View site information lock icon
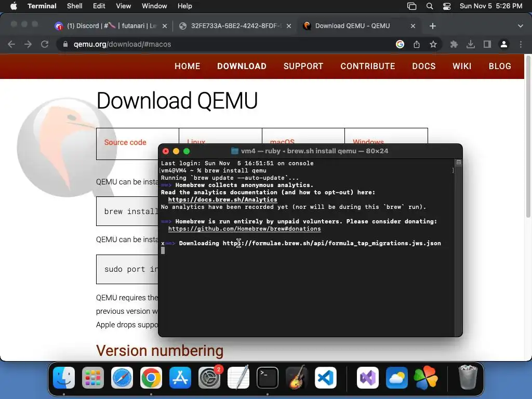 coord(66,45)
